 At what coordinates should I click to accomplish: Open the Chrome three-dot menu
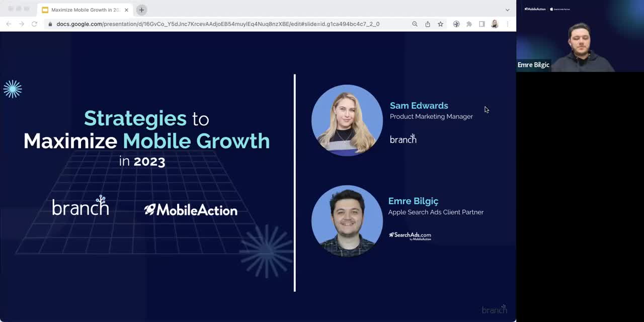[508, 24]
